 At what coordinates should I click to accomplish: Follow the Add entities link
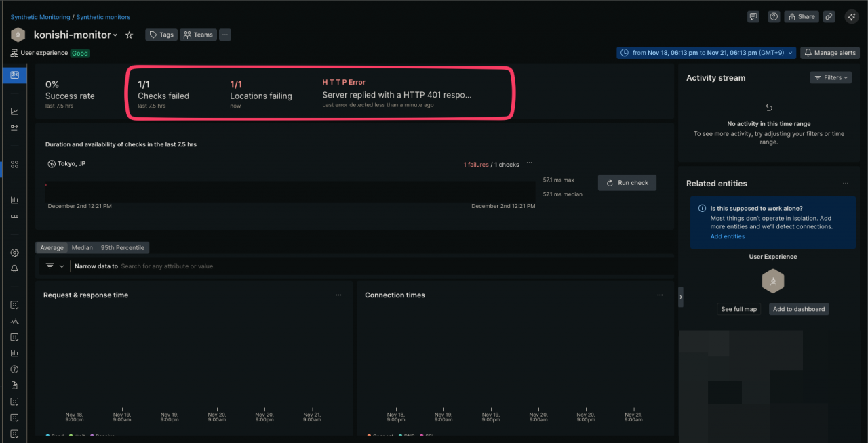click(x=727, y=236)
